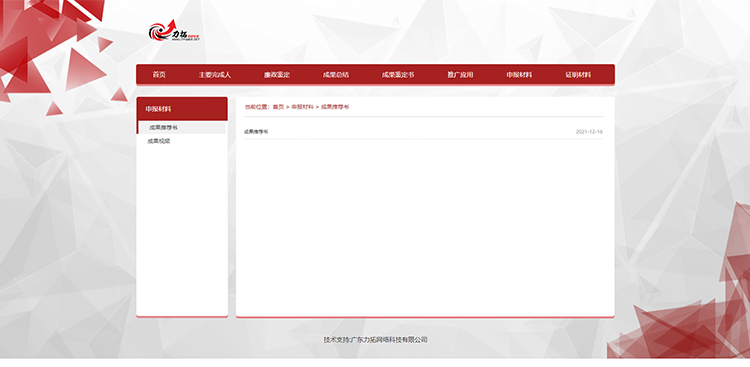Click the 2021-12-16 date entry

click(x=589, y=132)
